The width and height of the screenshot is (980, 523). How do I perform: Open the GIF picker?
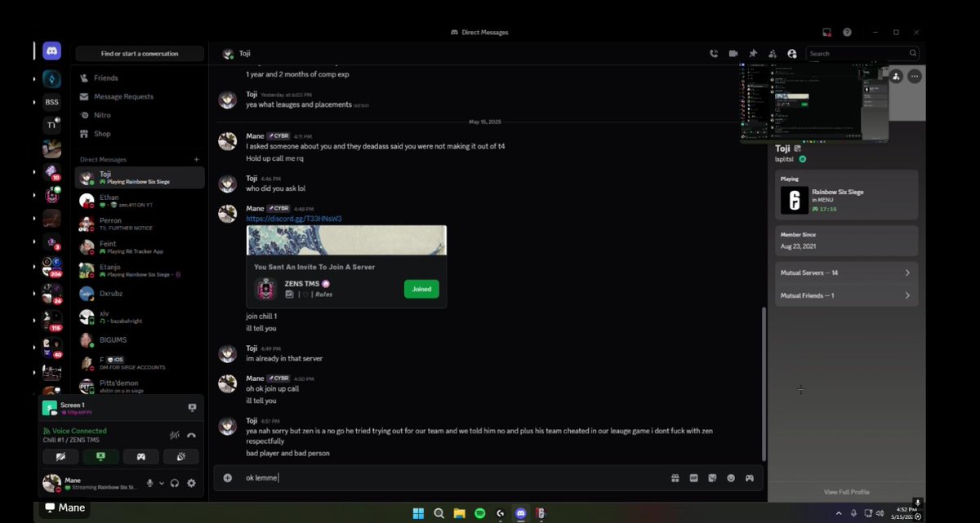[694, 478]
